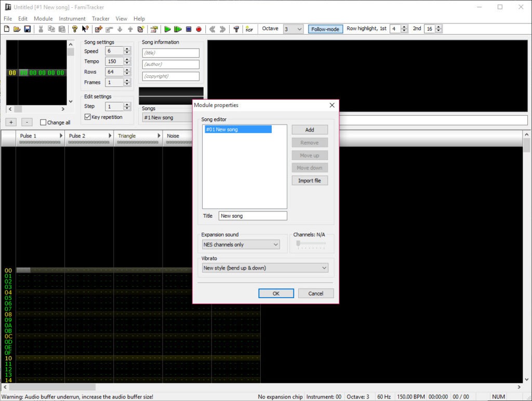This screenshot has width=532, height=401.
Task: Stop playback with the blue square icon
Action: click(x=189, y=29)
